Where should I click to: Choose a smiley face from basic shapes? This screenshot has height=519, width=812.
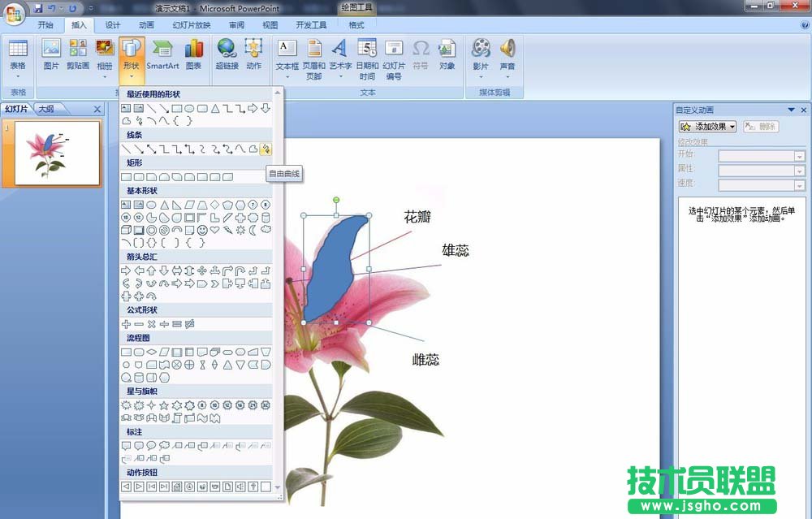point(201,230)
